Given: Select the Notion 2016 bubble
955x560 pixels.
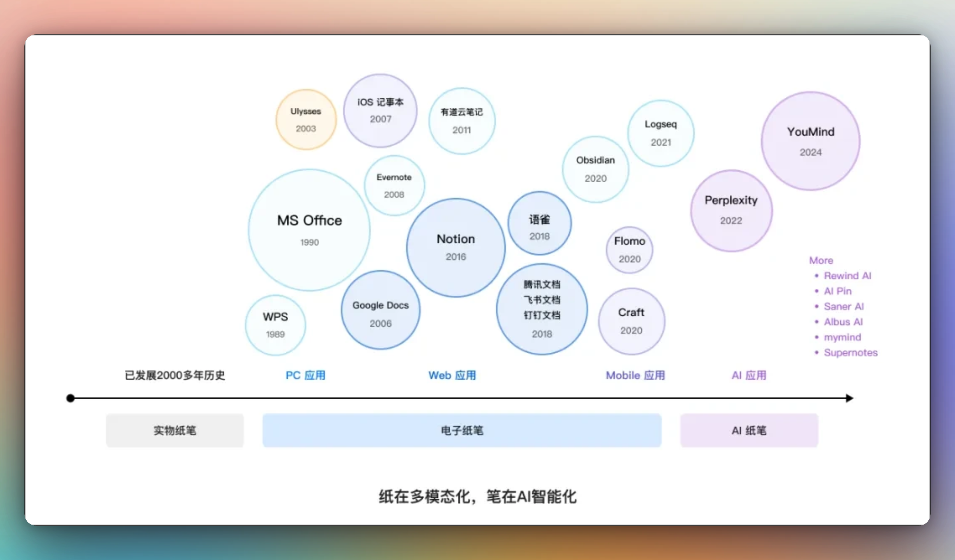Looking at the screenshot, I should point(455,247).
